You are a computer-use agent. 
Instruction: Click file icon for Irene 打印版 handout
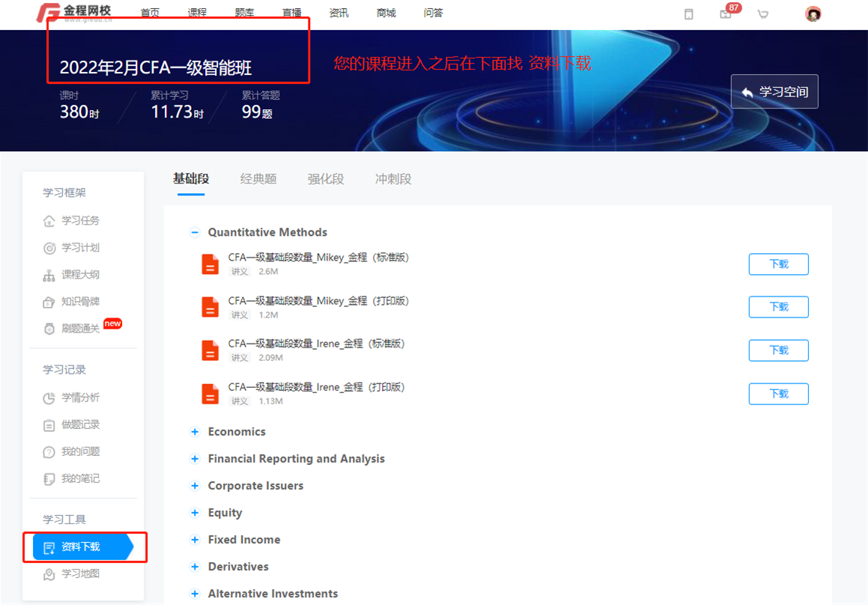(x=210, y=394)
